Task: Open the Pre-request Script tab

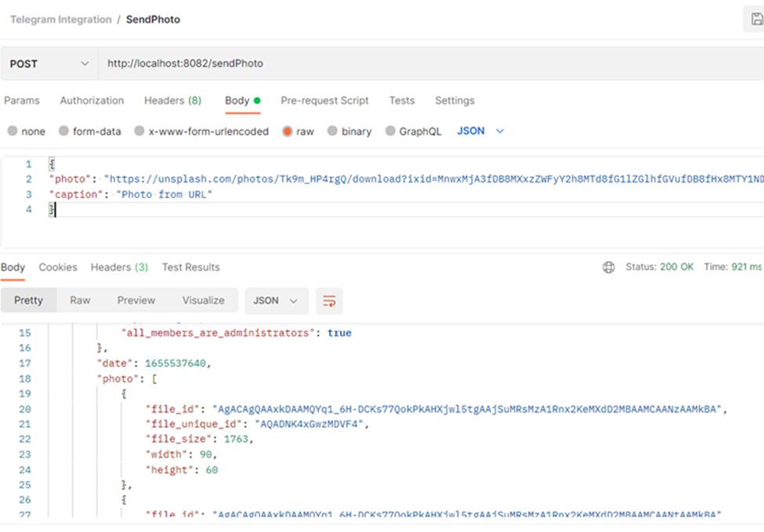Action: pos(324,101)
